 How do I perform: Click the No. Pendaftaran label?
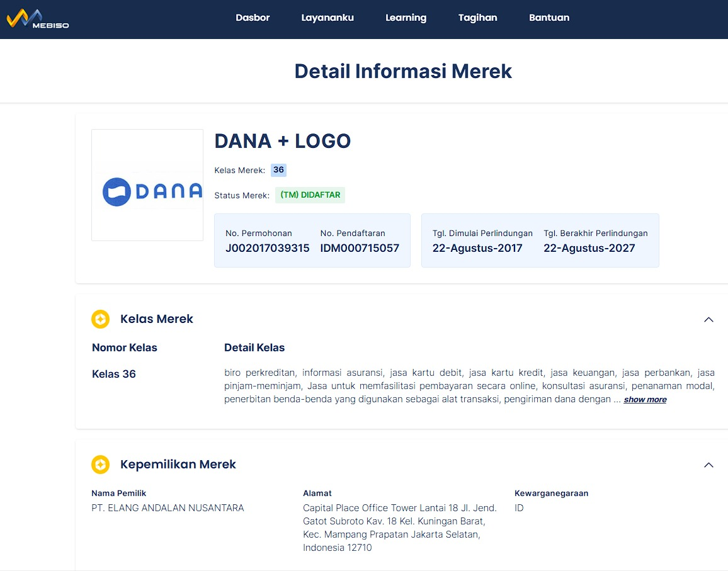coord(353,233)
